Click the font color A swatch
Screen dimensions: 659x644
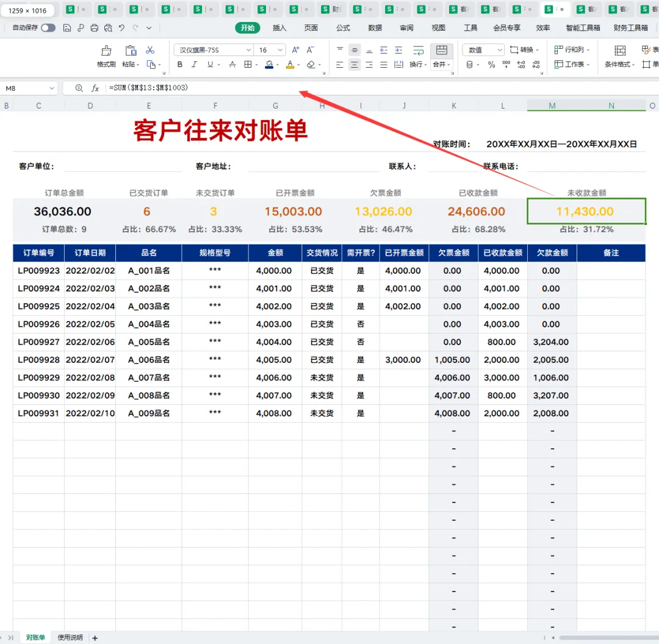(290, 64)
